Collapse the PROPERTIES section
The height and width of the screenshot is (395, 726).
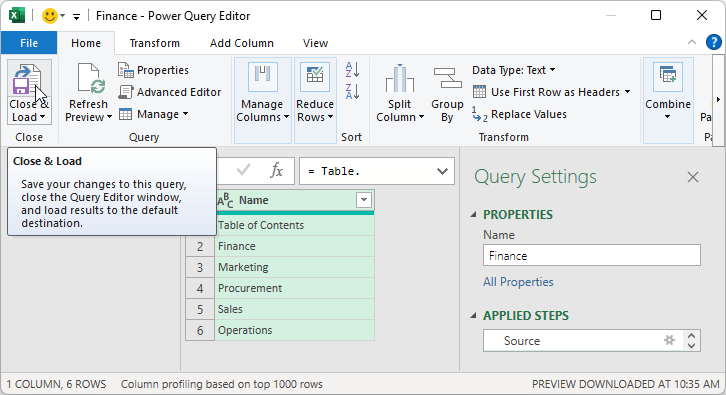473,214
